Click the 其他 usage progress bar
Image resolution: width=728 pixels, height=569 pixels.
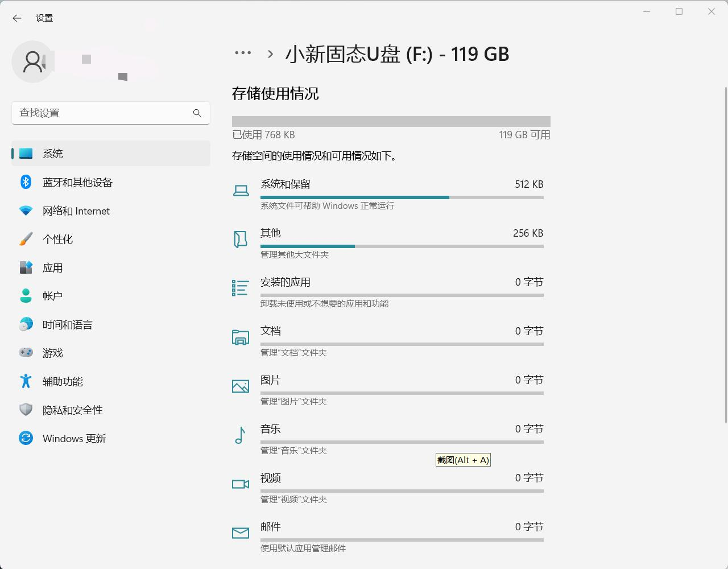coord(402,246)
